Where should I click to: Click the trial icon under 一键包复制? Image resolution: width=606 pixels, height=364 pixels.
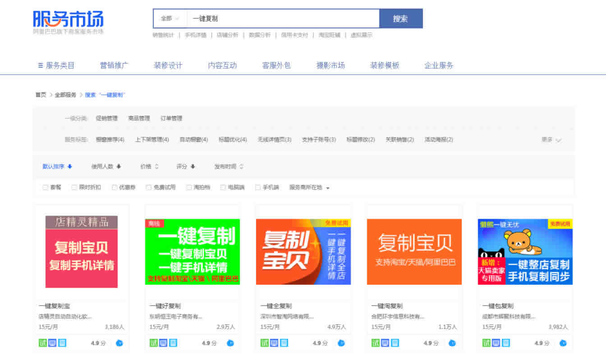[486, 343]
